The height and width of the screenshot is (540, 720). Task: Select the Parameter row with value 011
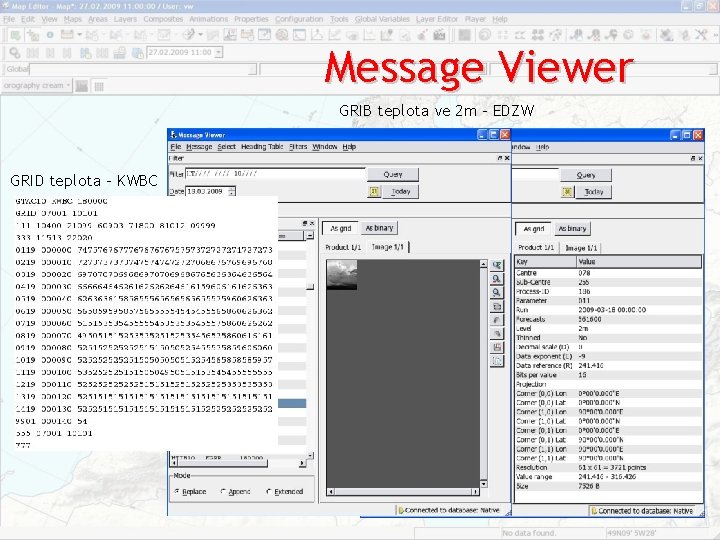click(x=608, y=301)
